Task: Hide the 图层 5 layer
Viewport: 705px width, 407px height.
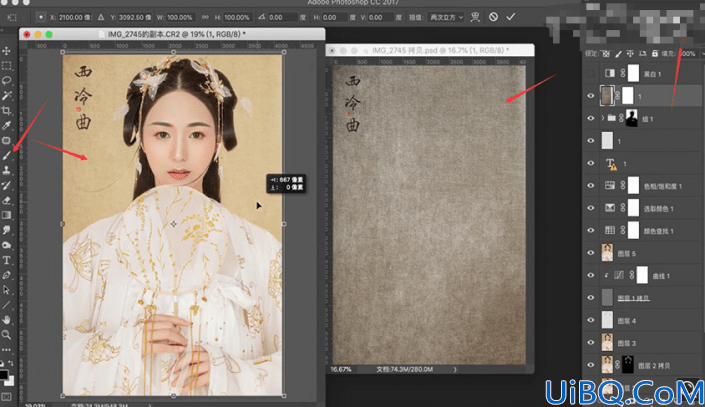Action: [591, 253]
